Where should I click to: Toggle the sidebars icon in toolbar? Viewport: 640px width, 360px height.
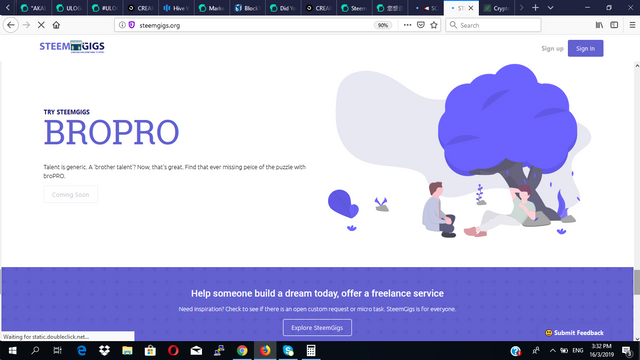(614, 25)
